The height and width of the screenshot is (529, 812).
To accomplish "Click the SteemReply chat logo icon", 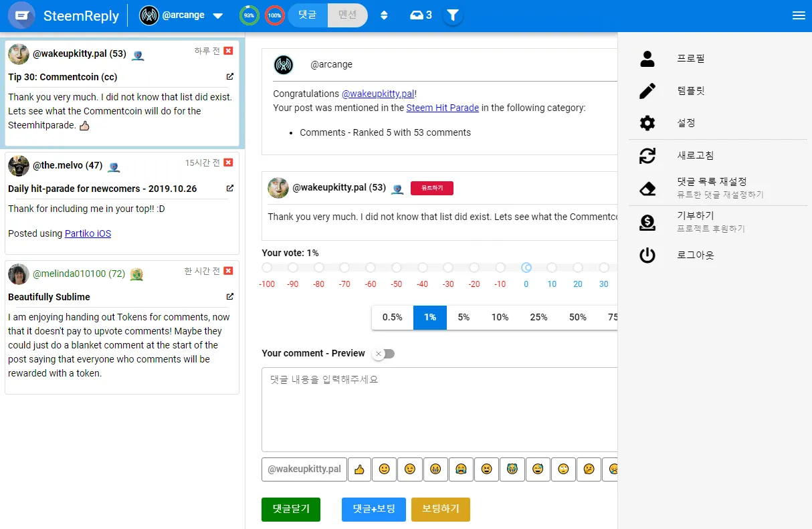I will point(22,15).
